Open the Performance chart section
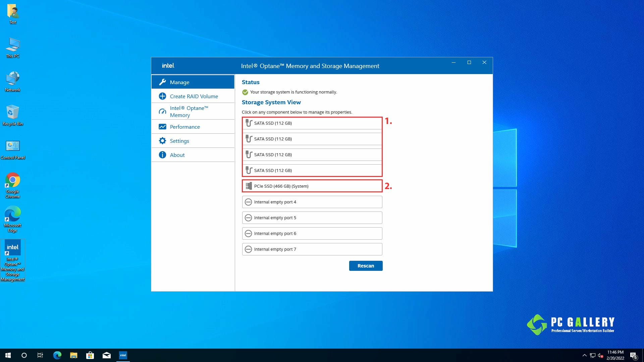 (x=193, y=127)
